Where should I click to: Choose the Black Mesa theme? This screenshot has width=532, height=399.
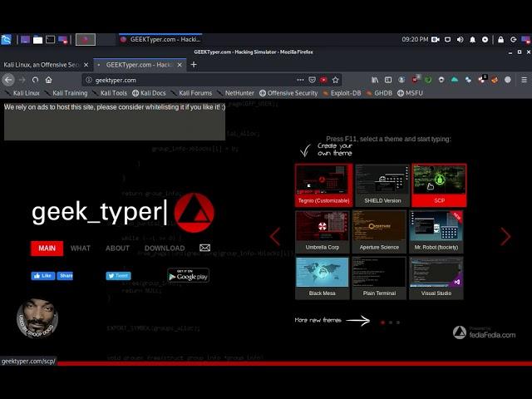[323, 278]
